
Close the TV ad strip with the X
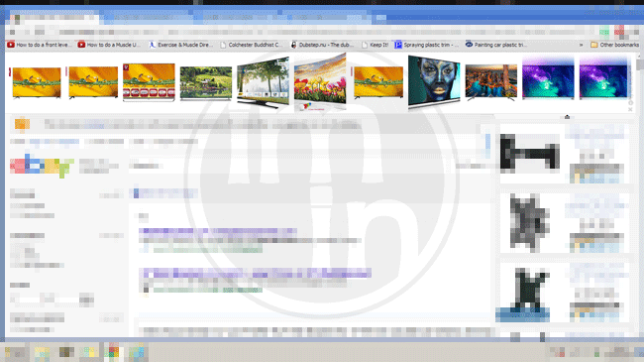tap(630, 109)
